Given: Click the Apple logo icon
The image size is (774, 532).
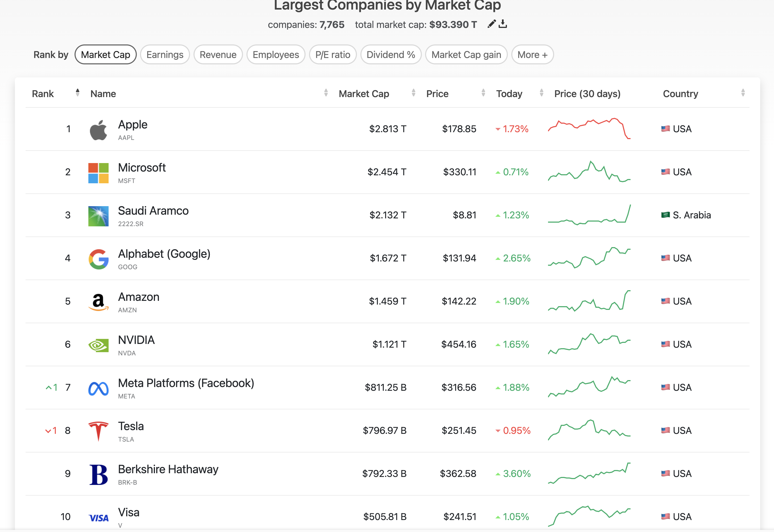Looking at the screenshot, I should (98, 130).
